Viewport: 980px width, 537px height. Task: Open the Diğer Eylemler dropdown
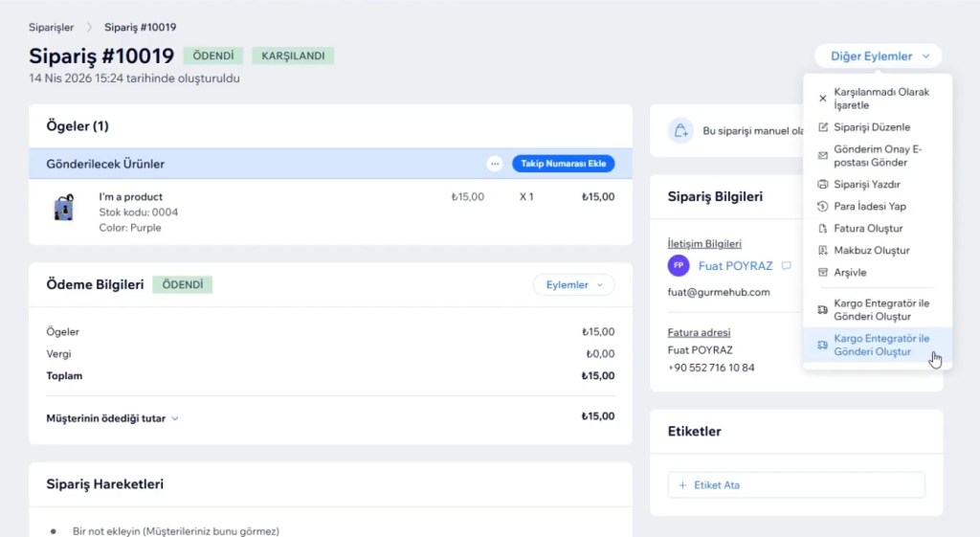879,56
